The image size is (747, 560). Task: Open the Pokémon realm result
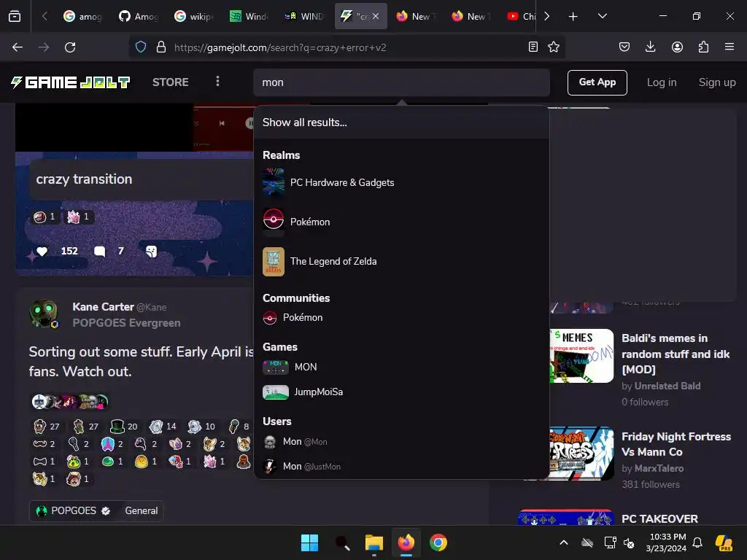point(401,222)
